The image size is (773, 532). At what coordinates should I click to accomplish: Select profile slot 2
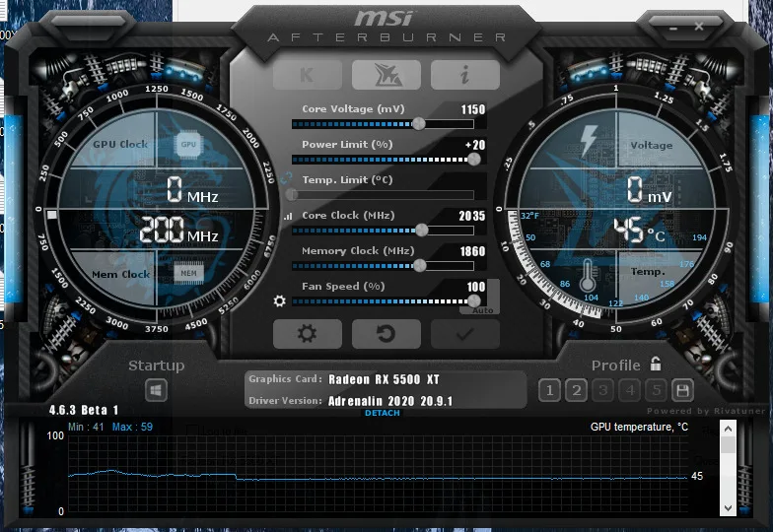(576, 390)
